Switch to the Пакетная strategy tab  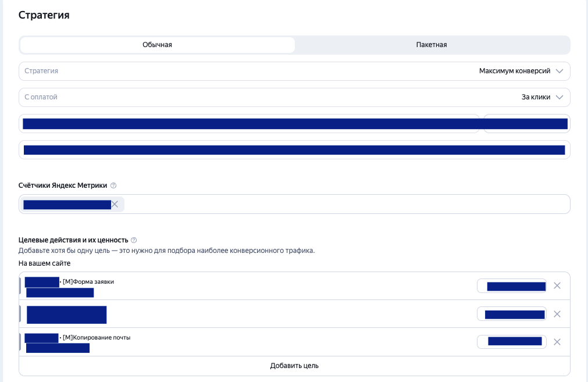click(x=432, y=45)
